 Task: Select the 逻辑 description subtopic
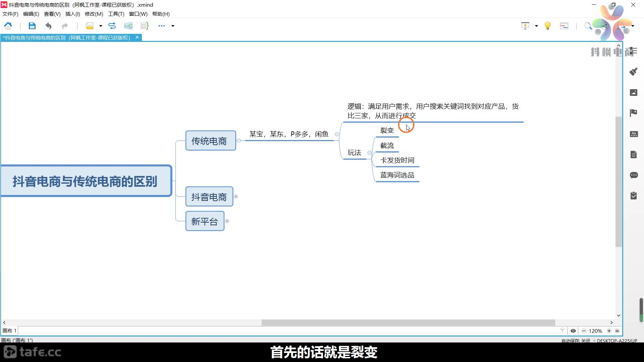point(433,111)
